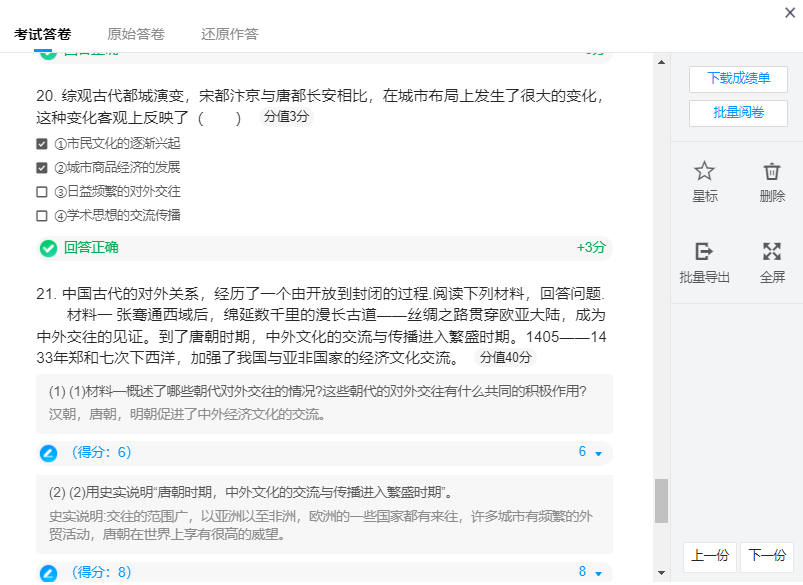This screenshot has width=803, height=585.
Task: Click the green checkmark on 回答正确
Action: click(x=47, y=247)
